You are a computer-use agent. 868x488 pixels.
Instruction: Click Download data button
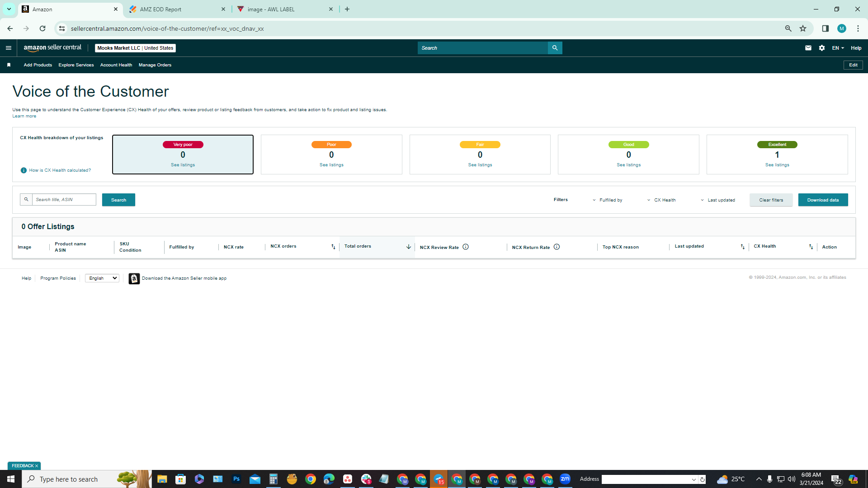click(823, 200)
